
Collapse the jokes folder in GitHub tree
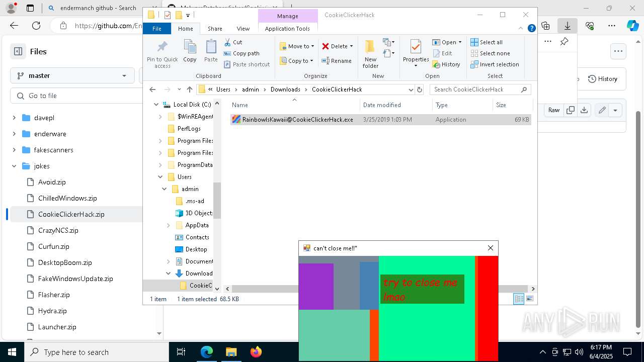coord(14,166)
